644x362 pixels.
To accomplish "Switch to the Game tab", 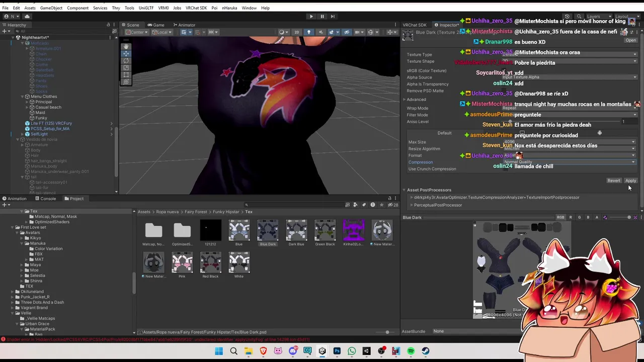I will [x=156, y=25].
